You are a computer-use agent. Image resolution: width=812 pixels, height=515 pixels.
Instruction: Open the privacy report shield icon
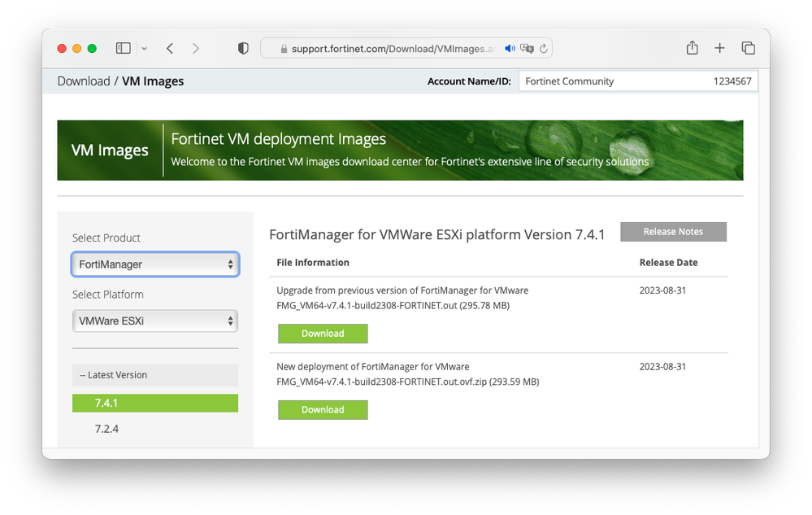[x=243, y=48]
